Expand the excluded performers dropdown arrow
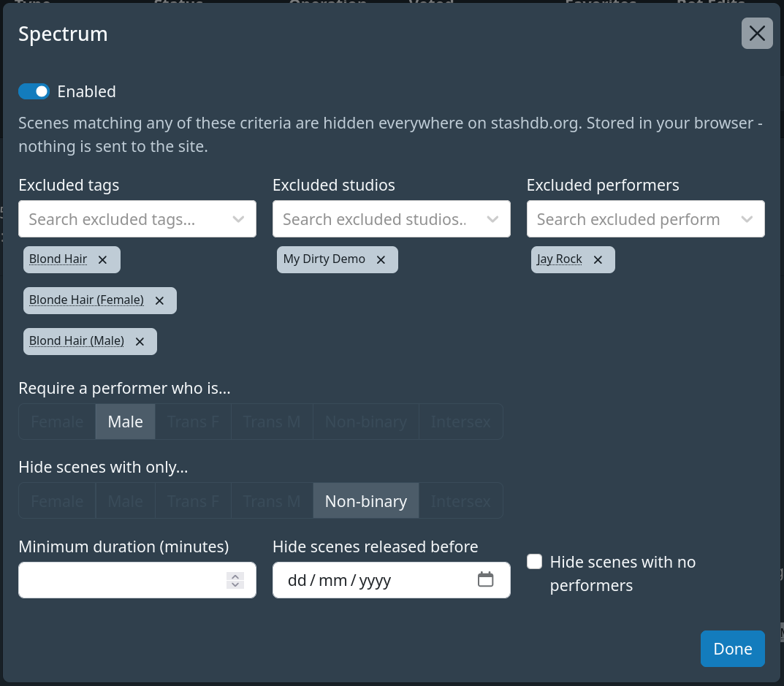784x686 pixels. (x=747, y=219)
